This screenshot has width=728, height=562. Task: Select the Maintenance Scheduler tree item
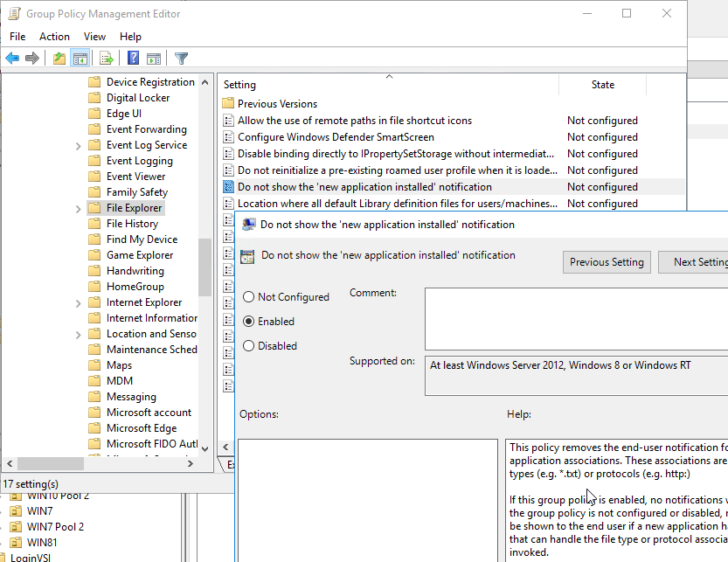click(152, 350)
